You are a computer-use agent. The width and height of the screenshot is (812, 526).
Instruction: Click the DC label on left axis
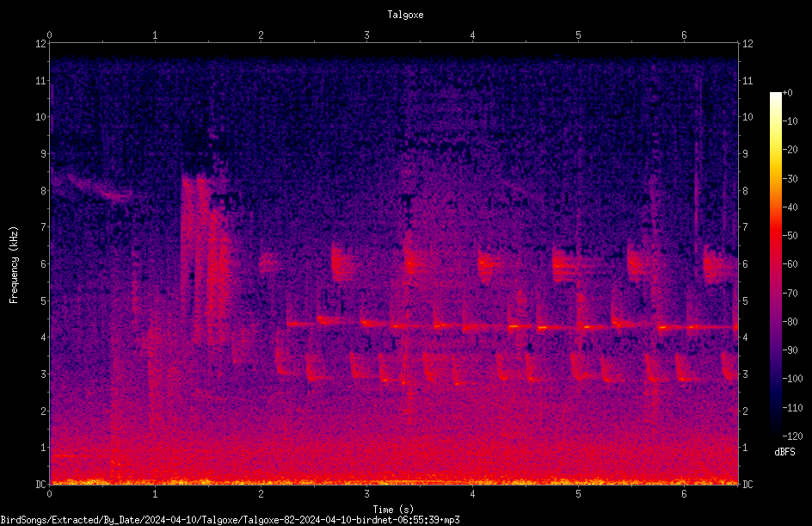(41, 484)
